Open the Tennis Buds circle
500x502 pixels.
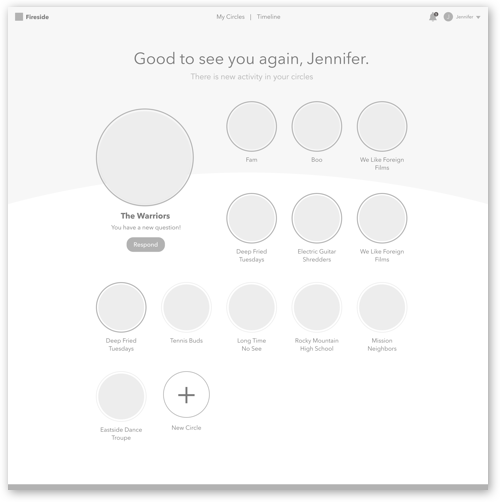(x=186, y=307)
